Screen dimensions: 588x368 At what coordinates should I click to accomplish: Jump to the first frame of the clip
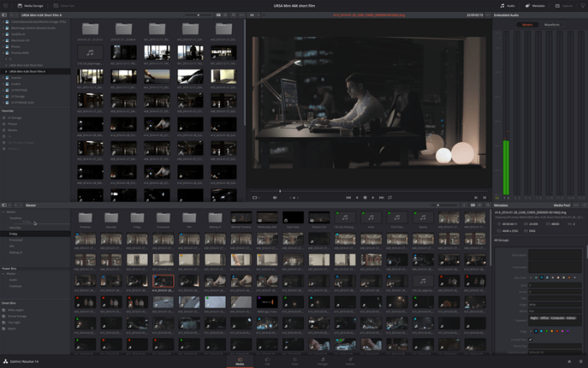349,197
